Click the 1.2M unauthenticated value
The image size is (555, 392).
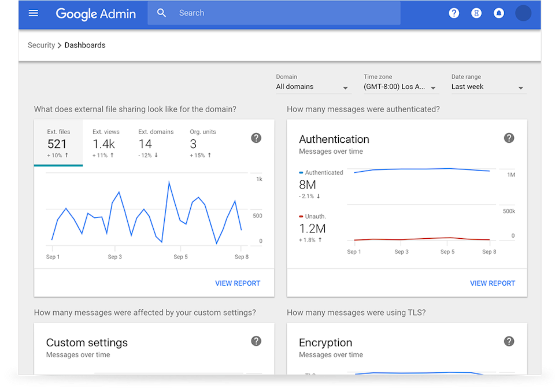pos(312,229)
